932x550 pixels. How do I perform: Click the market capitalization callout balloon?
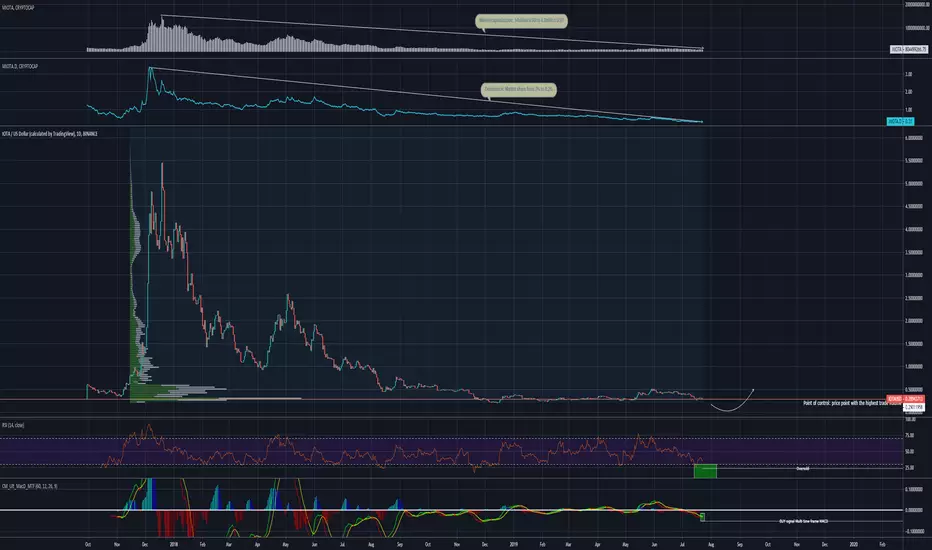tap(521, 21)
